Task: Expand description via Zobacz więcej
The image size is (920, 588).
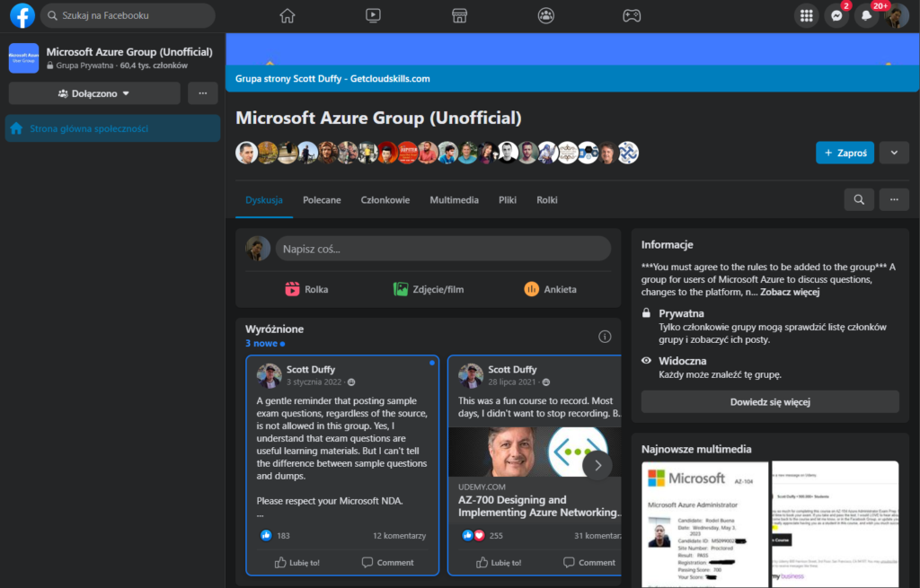Action: click(790, 292)
